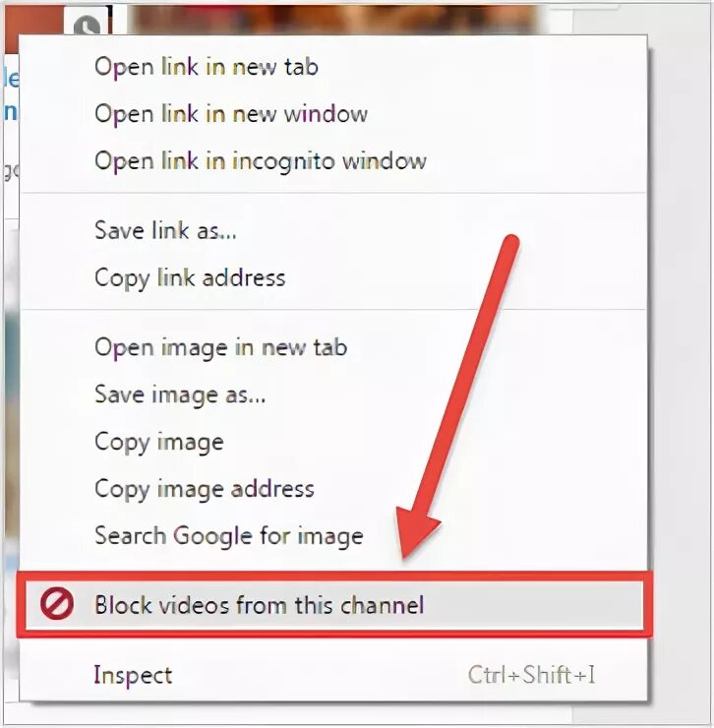The image size is (714, 728).
Task: Click the Ctrl+Shift+I shortcut label
Action: tap(531, 675)
